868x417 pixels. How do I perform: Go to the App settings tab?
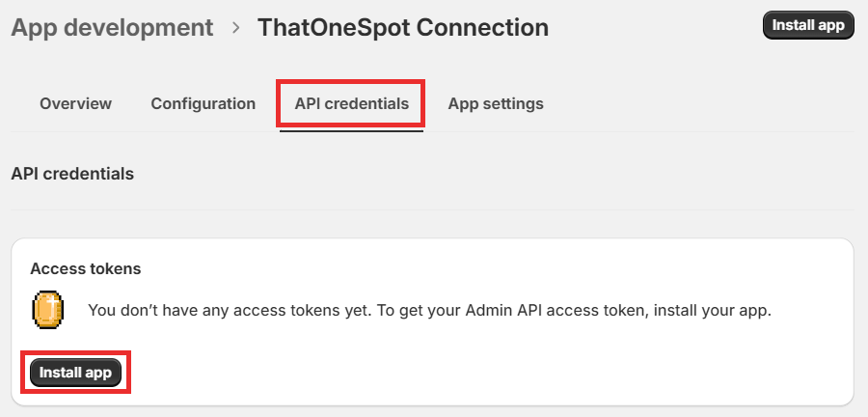[496, 103]
